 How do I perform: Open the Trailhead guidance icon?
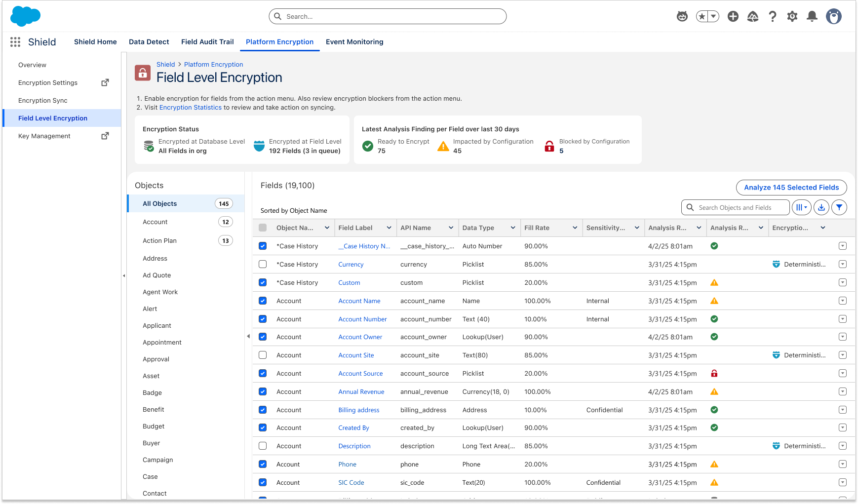(753, 16)
